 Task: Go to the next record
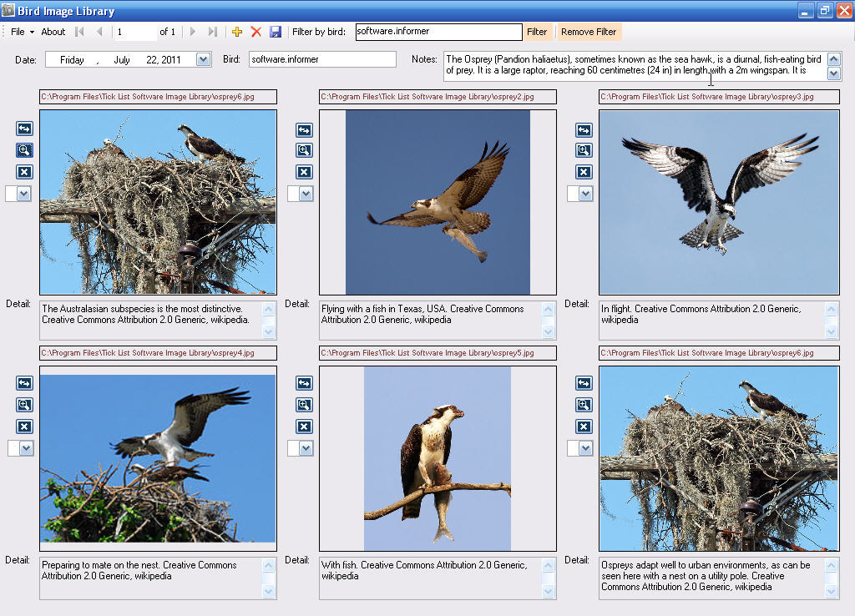[x=193, y=32]
